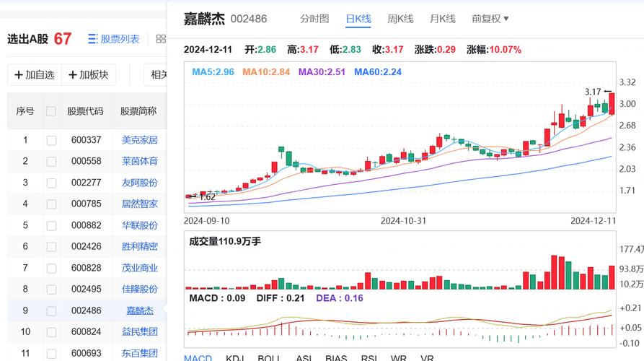
Task: Select the checkbox for 茂业商业
Action: [x=51, y=268]
